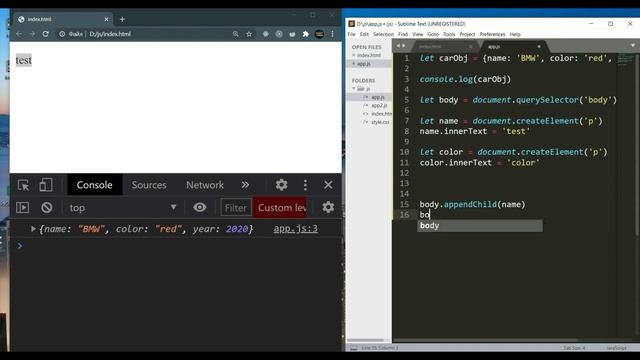Open the File menu in Sublime Text

(x=351, y=34)
